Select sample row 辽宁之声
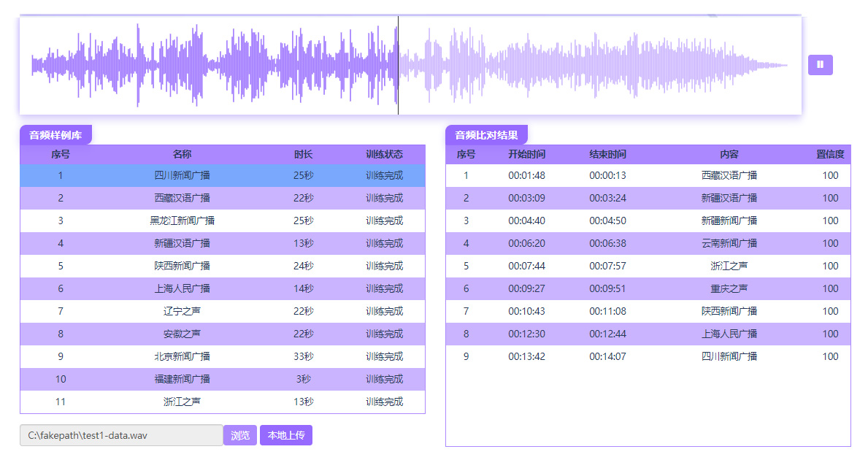This screenshot has width=868, height=460. (x=223, y=312)
